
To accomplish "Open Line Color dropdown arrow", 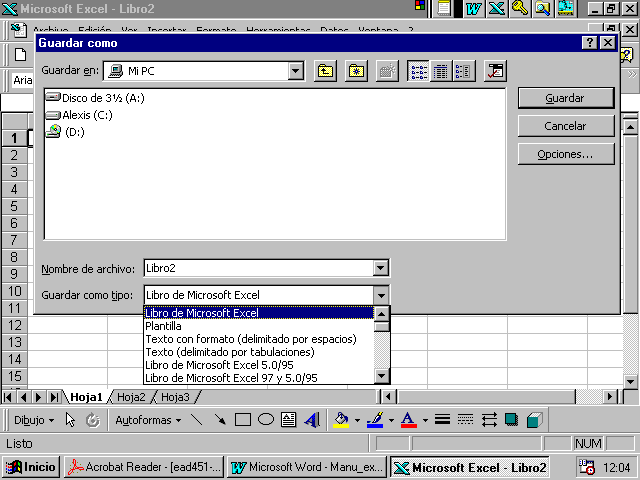I will pyautogui.click(x=391, y=420).
